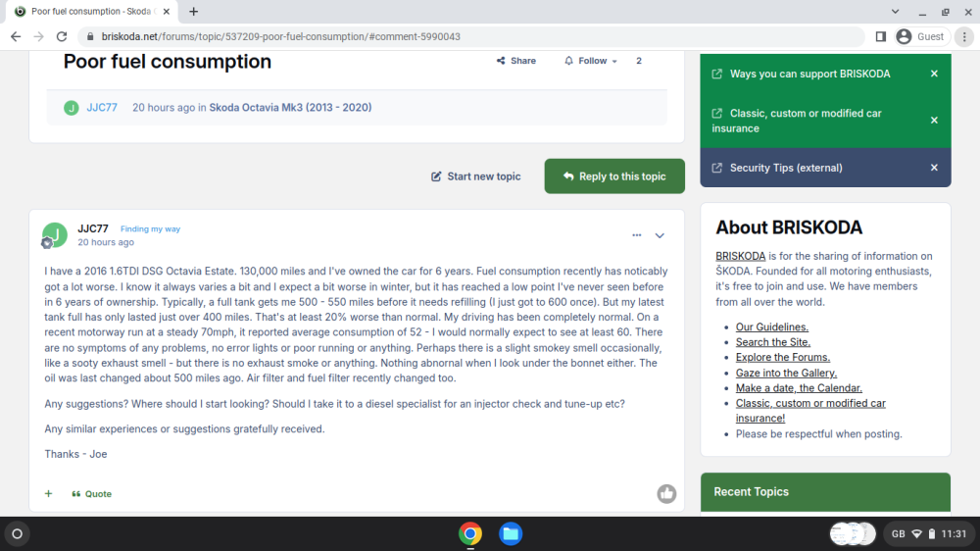The width and height of the screenshot is (980, 551).
Task: Open the system status tray clock
Action: click(x=954, y=534)
